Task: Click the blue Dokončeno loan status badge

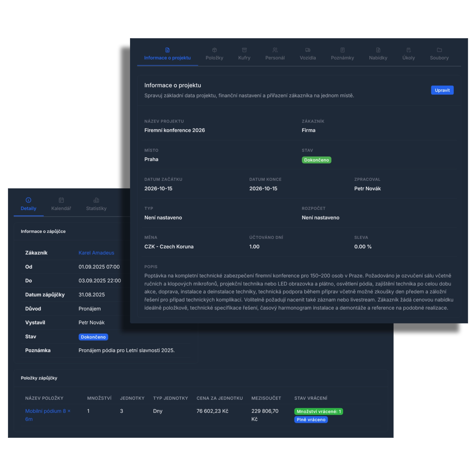Action: click(93, 337)
